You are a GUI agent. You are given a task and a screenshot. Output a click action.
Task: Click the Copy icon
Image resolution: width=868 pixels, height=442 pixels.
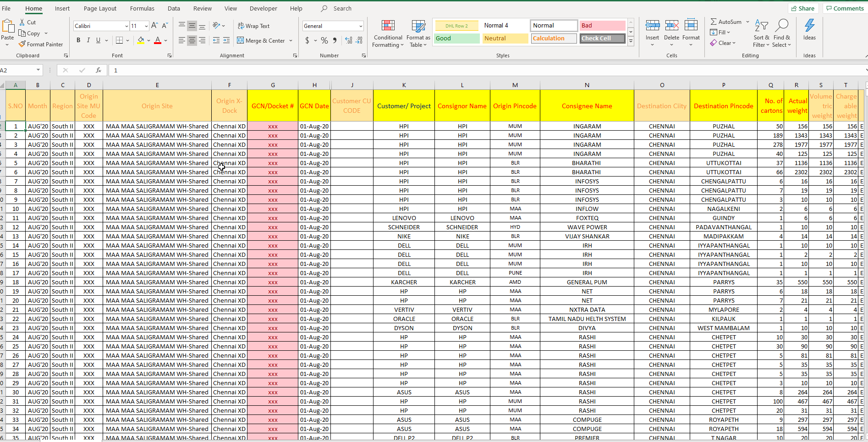[22, 33]
